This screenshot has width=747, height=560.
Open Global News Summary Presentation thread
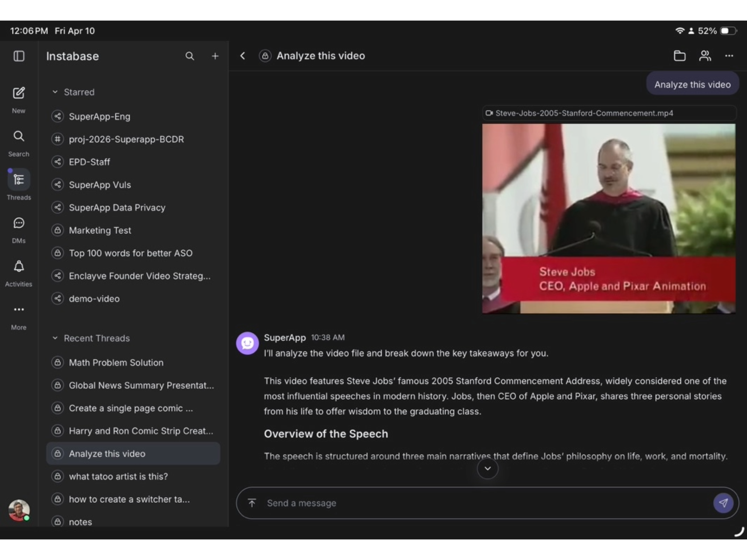[x=133, y=385]
